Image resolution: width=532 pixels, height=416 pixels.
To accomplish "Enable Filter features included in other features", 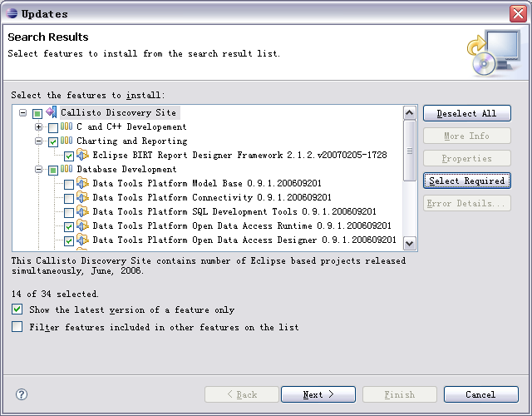I will (17, 327).
